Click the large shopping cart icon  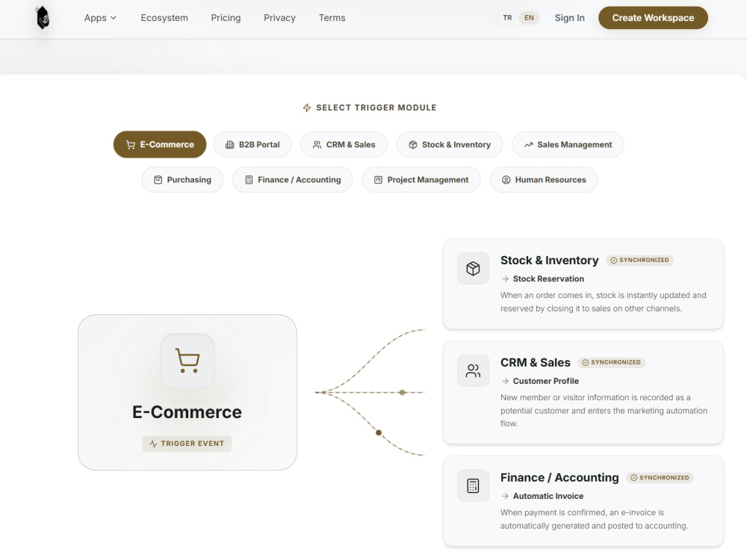point(187,361)
